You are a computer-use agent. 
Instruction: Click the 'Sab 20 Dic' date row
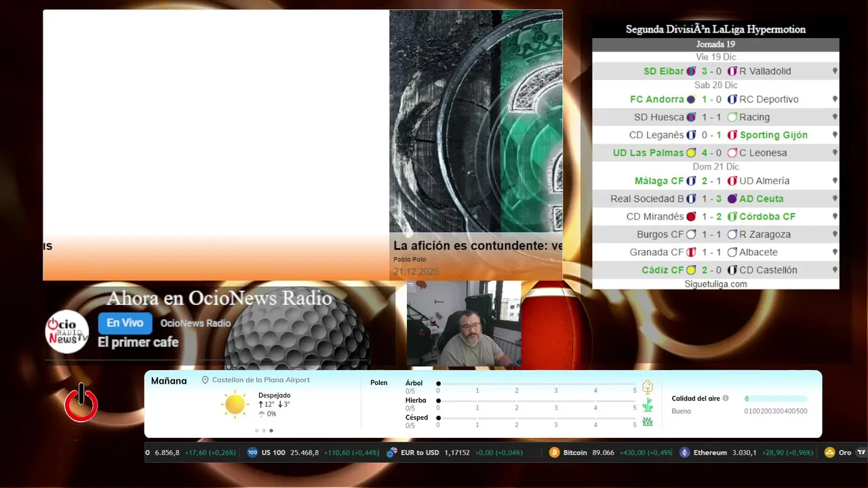pos(715,85)
